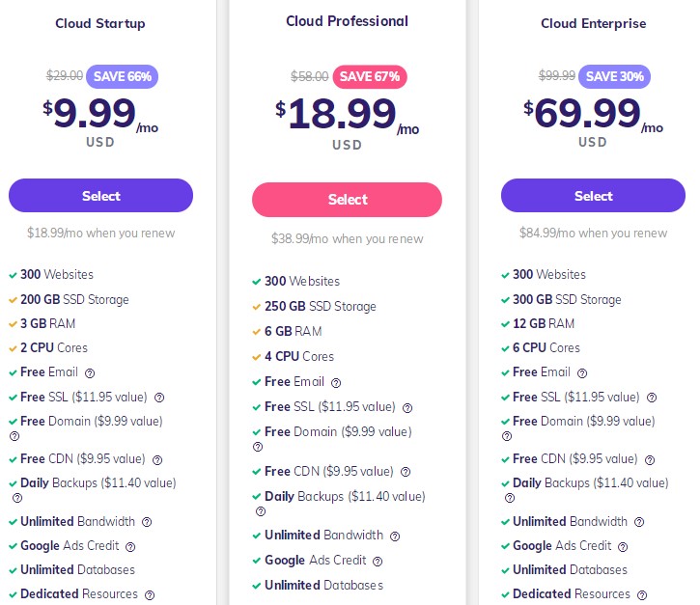Select the pink Cloud Professional plan button

(x=347, y=200)
